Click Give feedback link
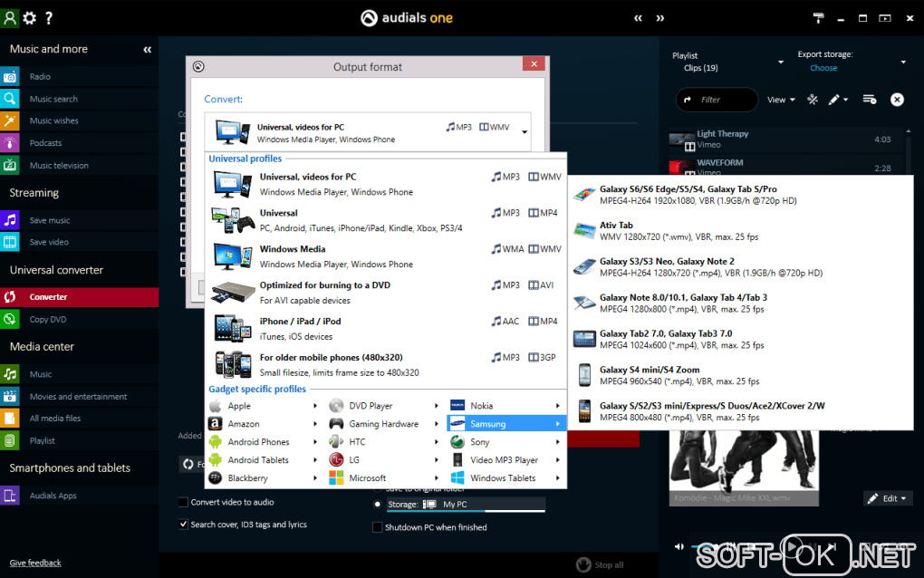The height and width of the screenshot is (578, 924). tap(35, 563)
